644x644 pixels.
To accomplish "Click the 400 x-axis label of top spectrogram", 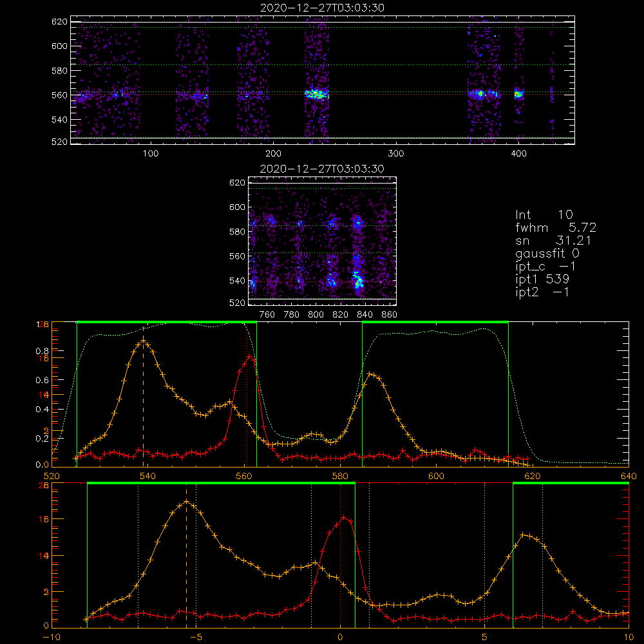I will tap(518, 154).
